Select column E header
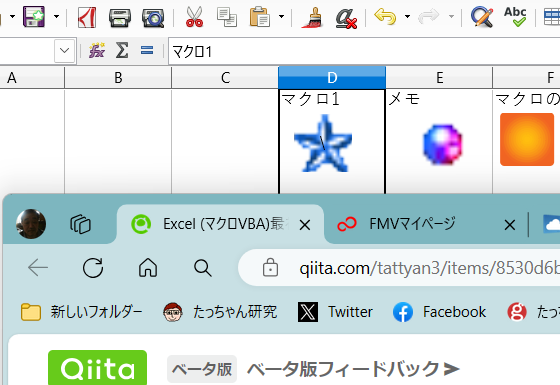The height and width of the screenshot is (385, 560). (439, 78)
